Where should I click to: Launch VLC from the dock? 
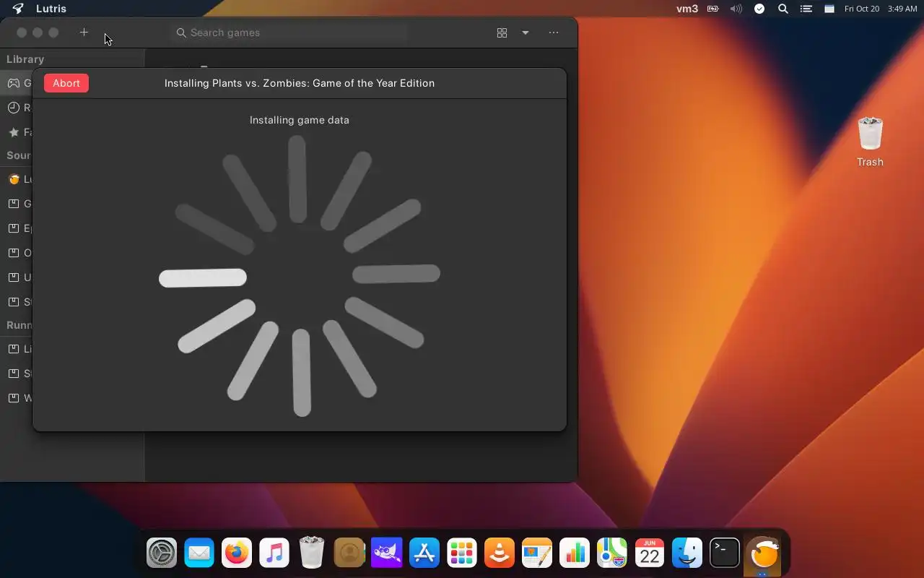pyautogui.click(x=500, y=554)
